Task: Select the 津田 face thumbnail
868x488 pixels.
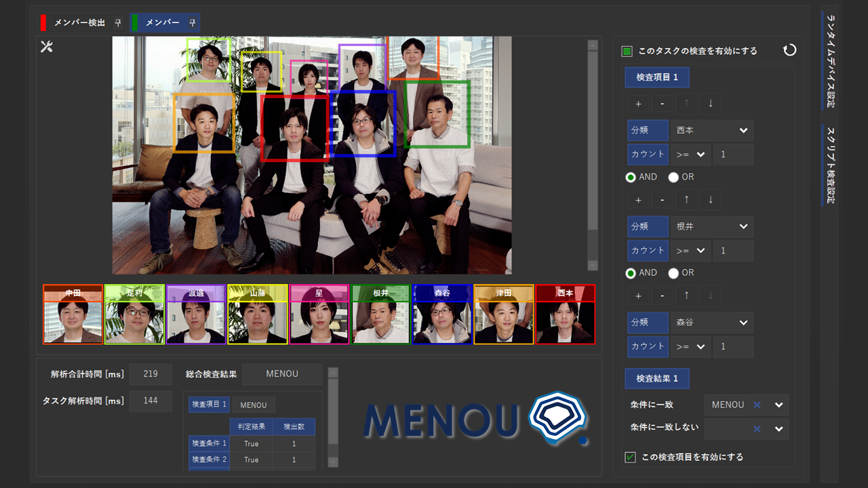Action: coord(504,314)
